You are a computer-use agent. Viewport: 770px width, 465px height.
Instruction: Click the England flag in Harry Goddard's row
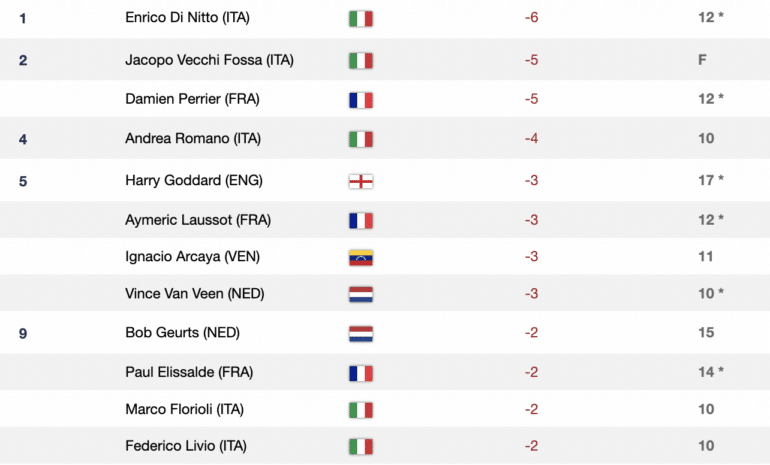[360, 181]
